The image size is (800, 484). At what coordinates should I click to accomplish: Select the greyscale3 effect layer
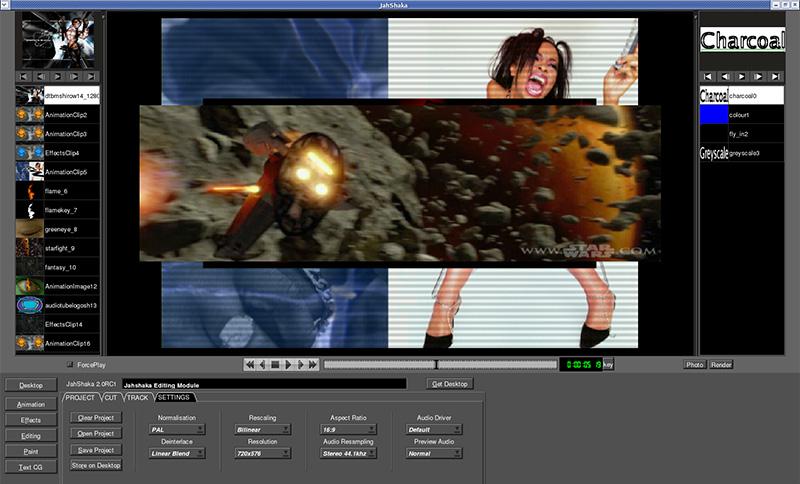coord(742,152)
